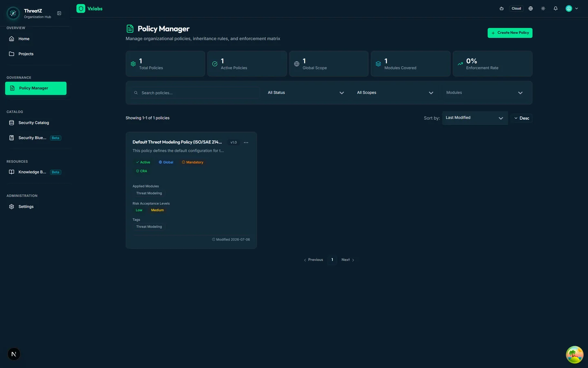
Task: Click the Enforcement Rate trend icon
Action: 460,64
